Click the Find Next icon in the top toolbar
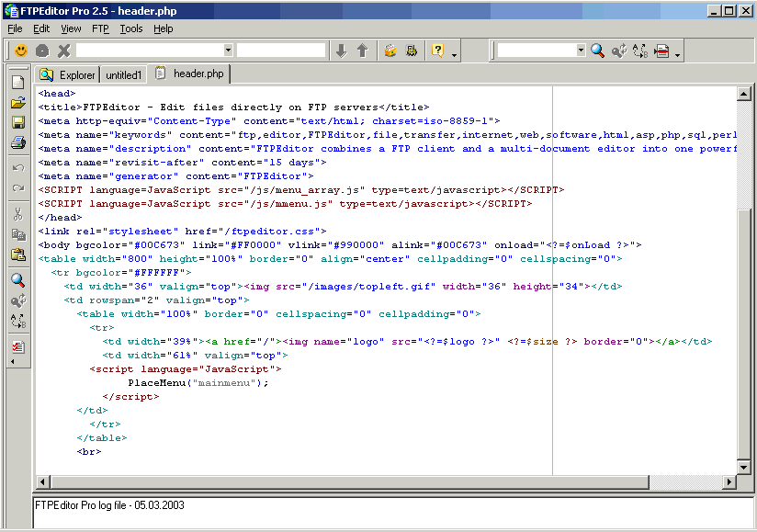 click(x=619, y=51)
